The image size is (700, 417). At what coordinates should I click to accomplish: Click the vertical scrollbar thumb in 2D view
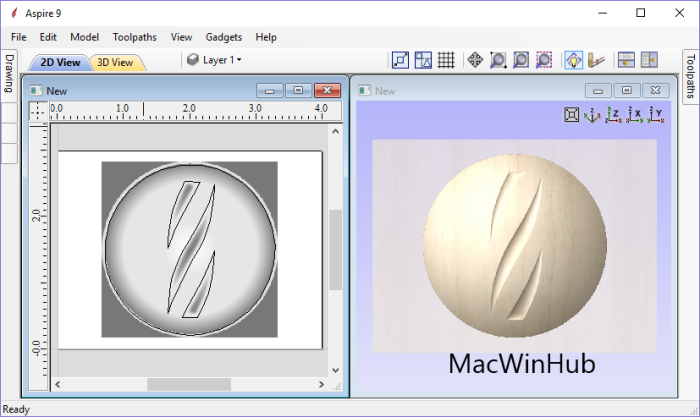336,250
